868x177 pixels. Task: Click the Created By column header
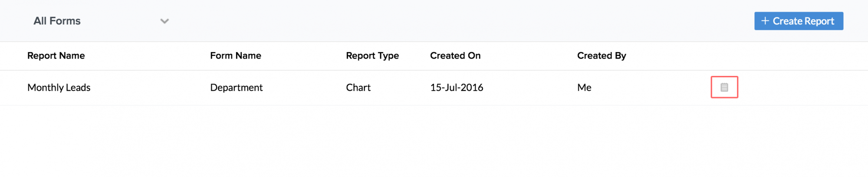(x=602, y=56)
